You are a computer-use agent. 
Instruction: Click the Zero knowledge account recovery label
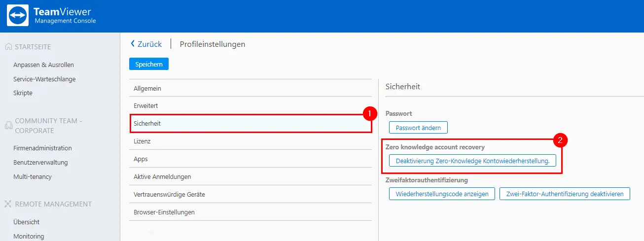(x=435, y=147)
